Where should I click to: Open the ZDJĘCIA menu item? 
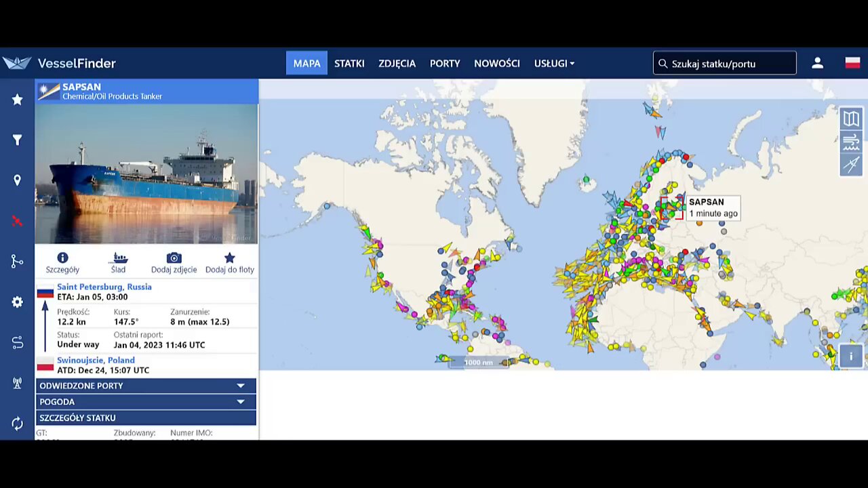[x=397, y=63]
